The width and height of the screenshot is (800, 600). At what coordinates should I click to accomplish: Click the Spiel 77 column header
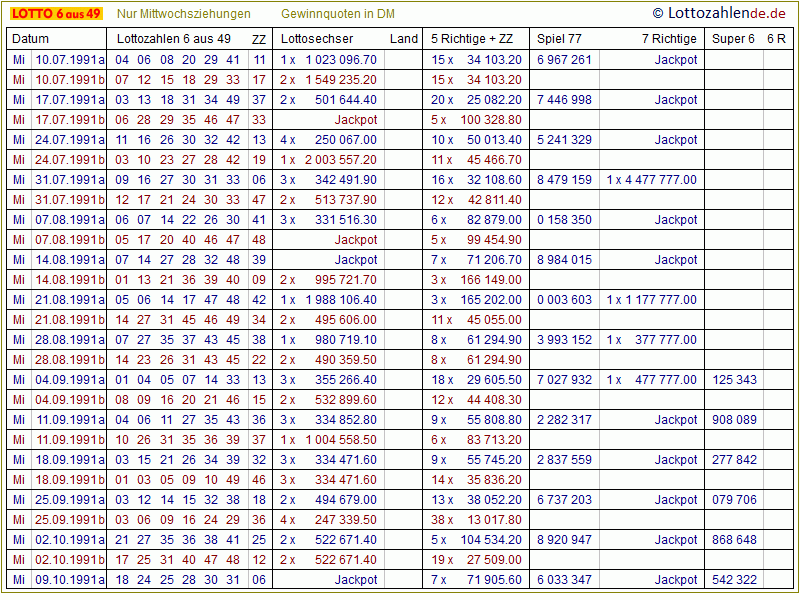559,39
